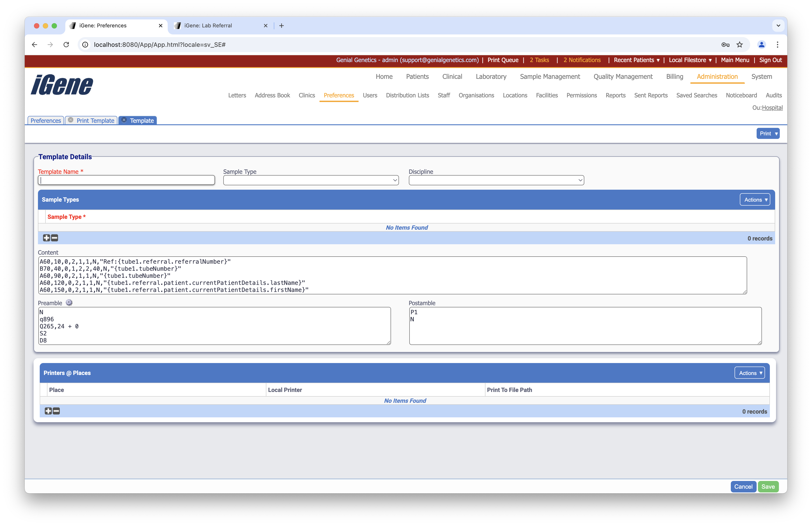Expand the Discipline dropdown
This screenshot has height=526, width=812.
[496, 180]
